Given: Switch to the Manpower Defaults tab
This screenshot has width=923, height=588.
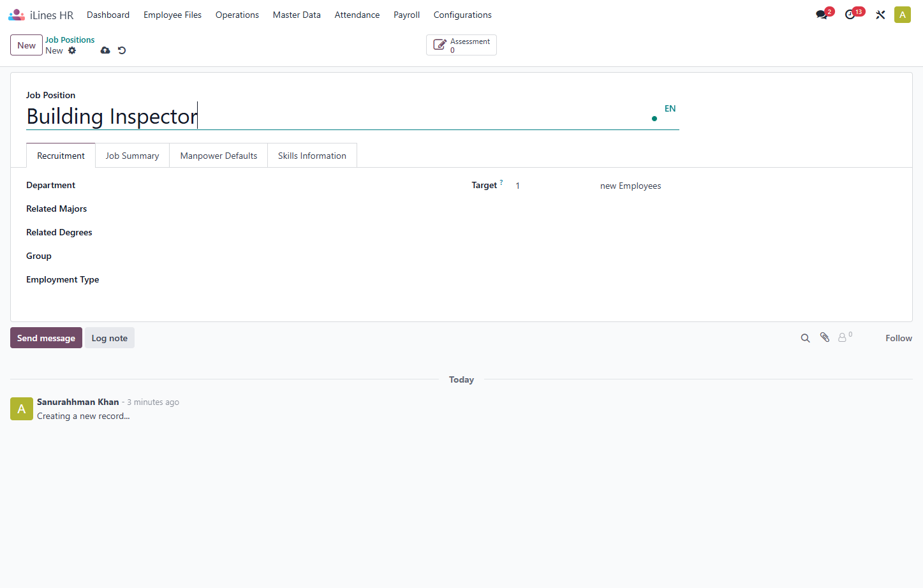Looking at the screenshot, I should 219,156.
